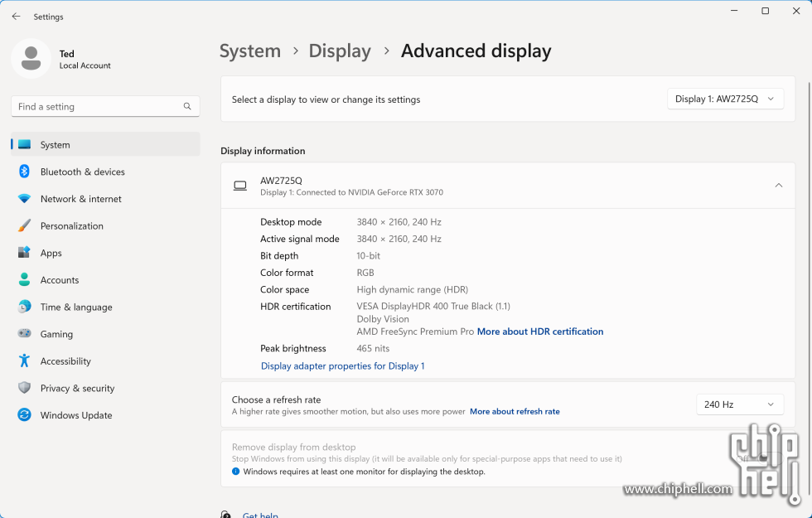This screenshot has height=518, width=812.
Task: Click the search magnifier icon
Action: (187, 106)
